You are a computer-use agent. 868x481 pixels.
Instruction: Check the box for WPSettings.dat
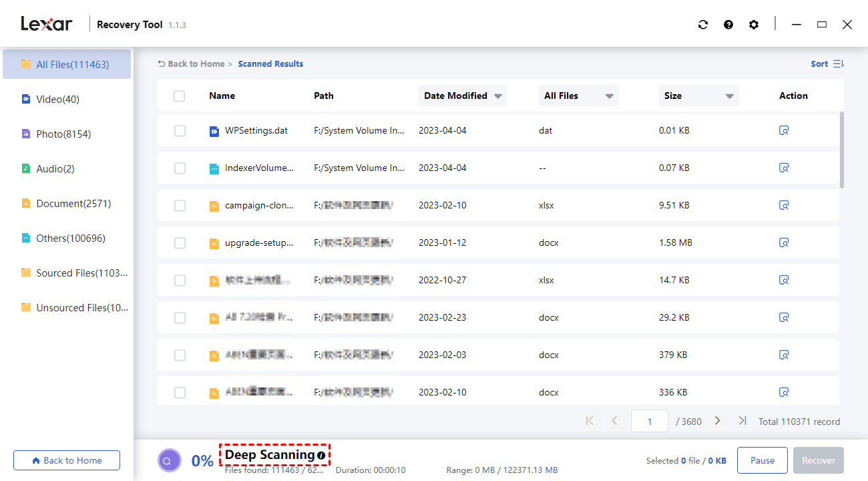click(x=180, y=131)
